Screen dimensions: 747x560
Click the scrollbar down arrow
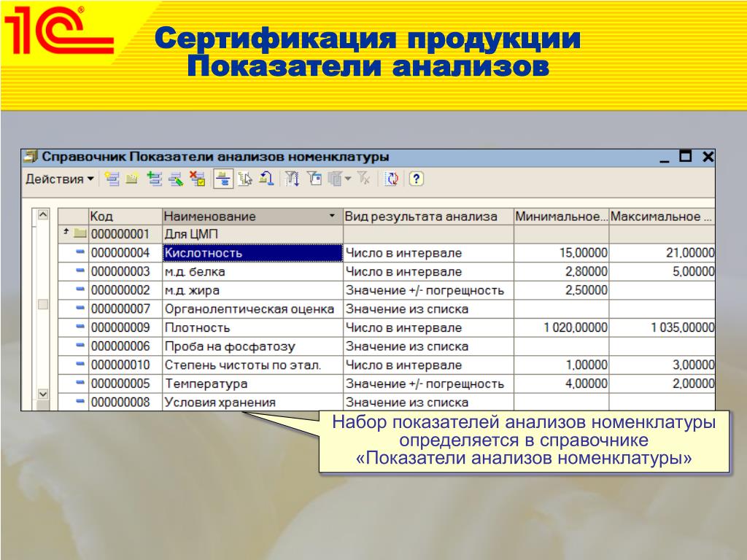click(x=43, y=394)
